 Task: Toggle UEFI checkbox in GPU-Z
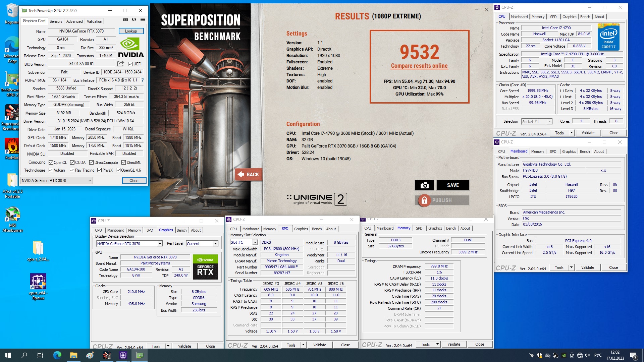pyautogui.click(x=130, y=64)
